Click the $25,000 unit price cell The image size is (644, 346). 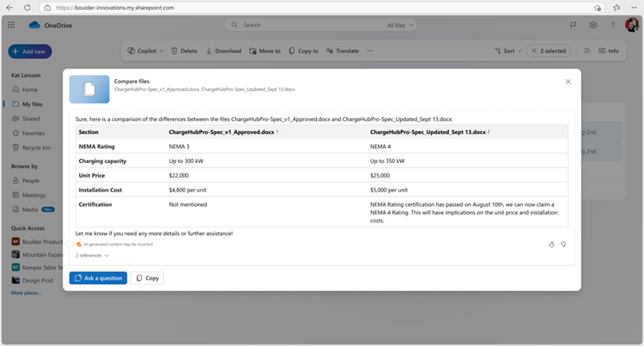pyautogui.click(x=380, y=175)
